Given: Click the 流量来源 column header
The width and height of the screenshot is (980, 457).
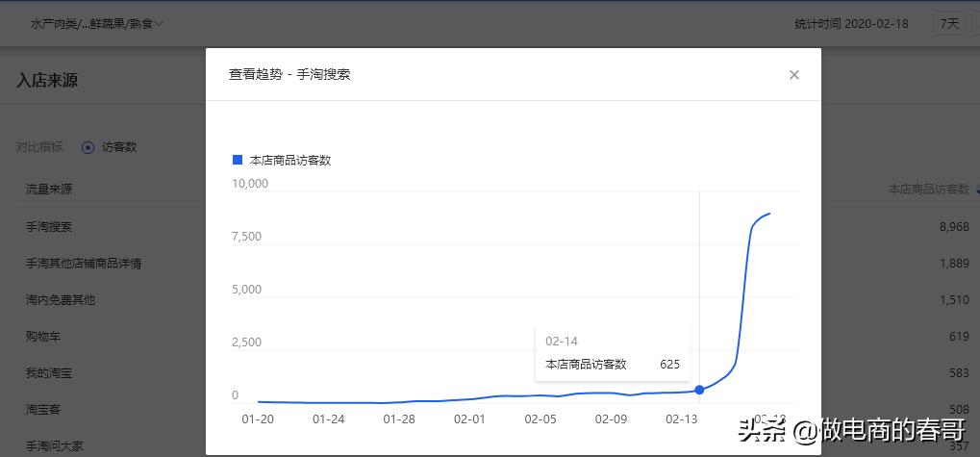Looking at the screenshot, I should click(x=49, y=190).
